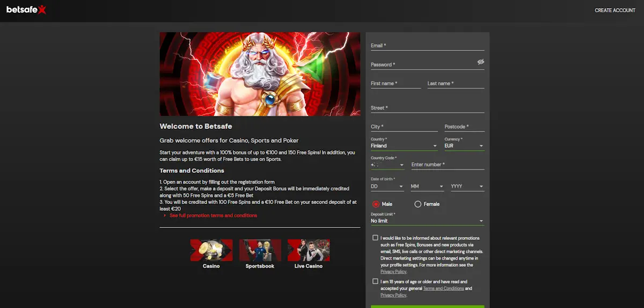644x308 pixels.
Task: Open the Terms and Conditions link
Action: point(443,289)
